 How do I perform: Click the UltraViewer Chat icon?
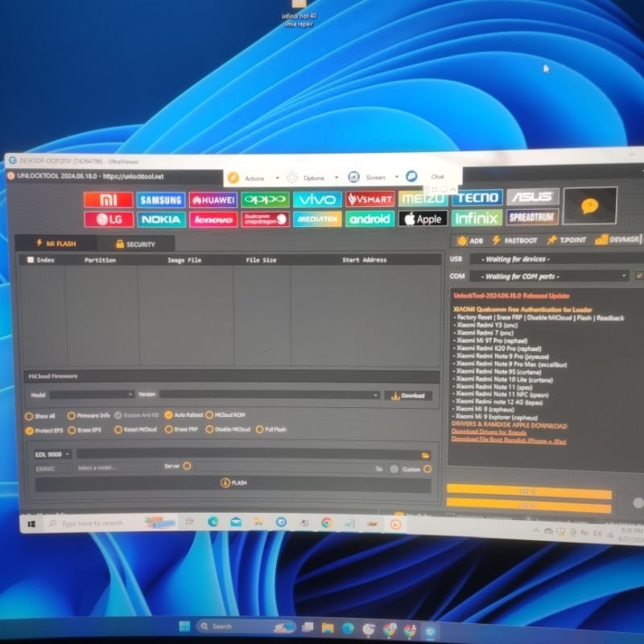click(x=411, y=176)
